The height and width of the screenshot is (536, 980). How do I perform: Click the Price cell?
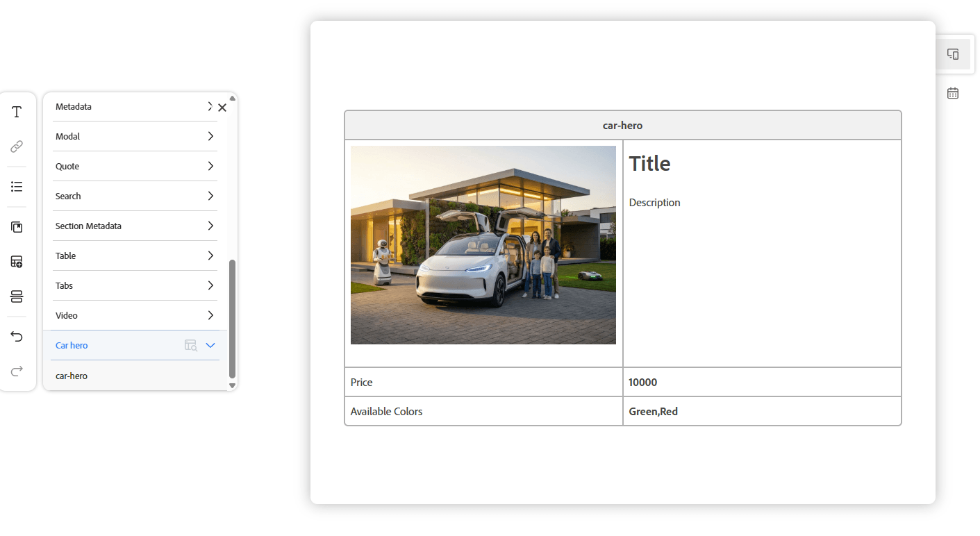click(x=483, y=382)
